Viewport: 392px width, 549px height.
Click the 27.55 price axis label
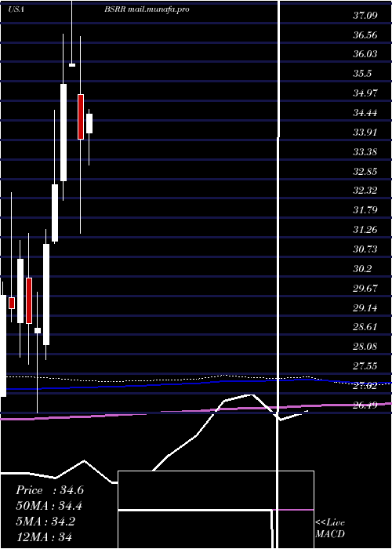pos(365,366)
